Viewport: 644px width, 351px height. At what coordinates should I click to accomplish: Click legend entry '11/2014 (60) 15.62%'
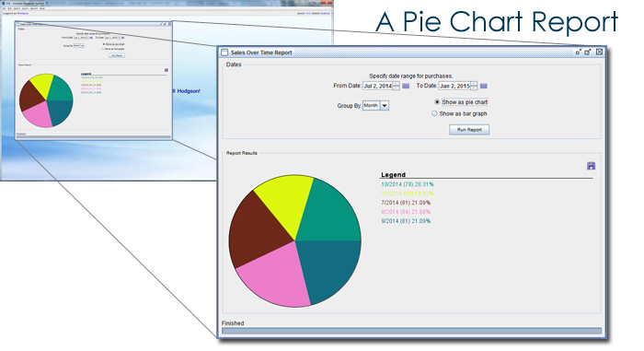407,193
